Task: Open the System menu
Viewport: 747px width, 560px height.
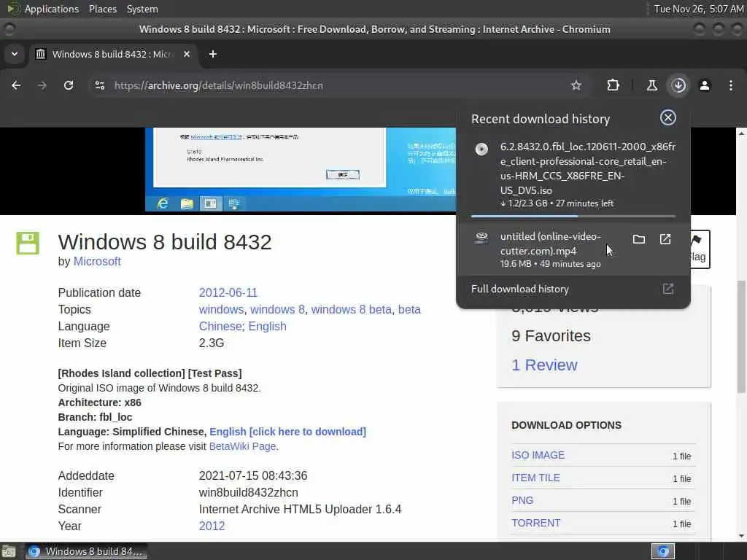Action: pyautogui.click(x=142, y=9)
